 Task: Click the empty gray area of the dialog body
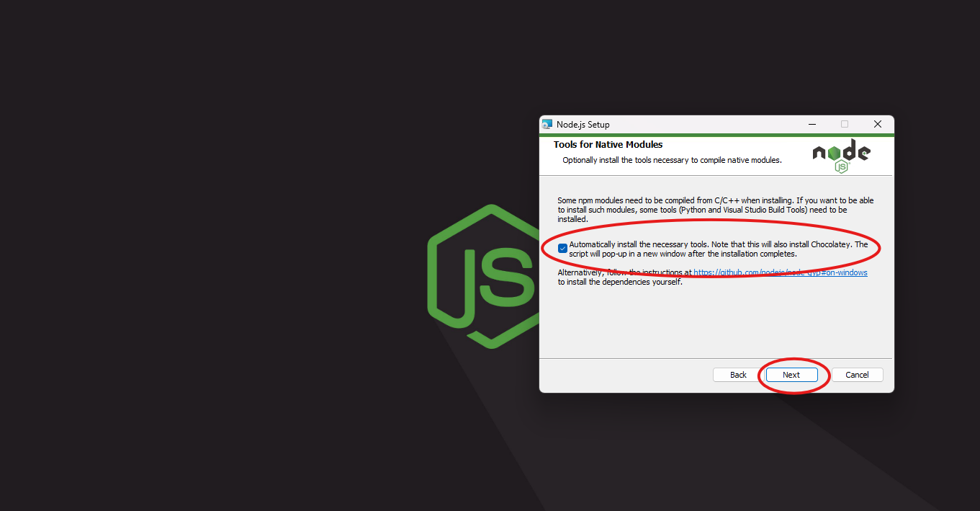(x=713, y=324)
